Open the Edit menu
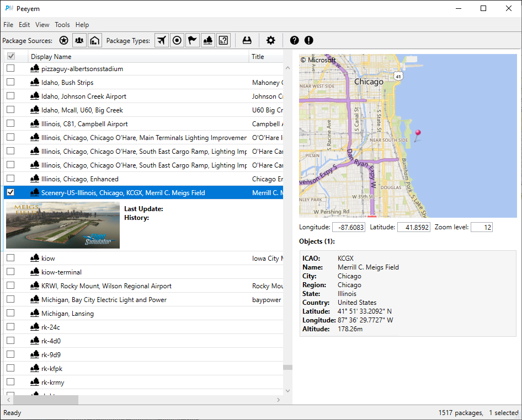Screen dimensions: 522x420 point(24,25)
